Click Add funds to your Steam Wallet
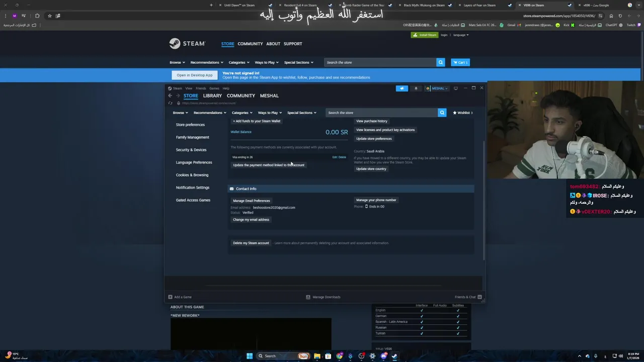The image size is (644, 362). point(257,121)
